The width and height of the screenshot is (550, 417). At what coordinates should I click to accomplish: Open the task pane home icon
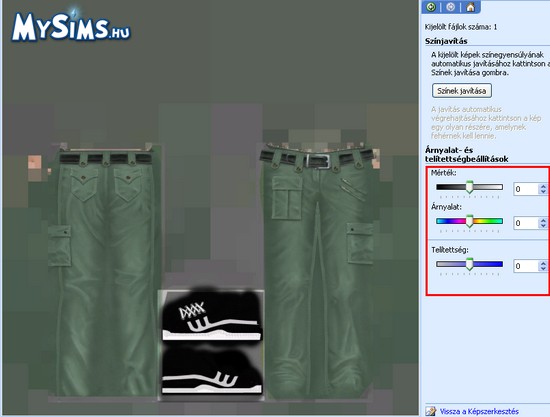(x=470, y=7)
